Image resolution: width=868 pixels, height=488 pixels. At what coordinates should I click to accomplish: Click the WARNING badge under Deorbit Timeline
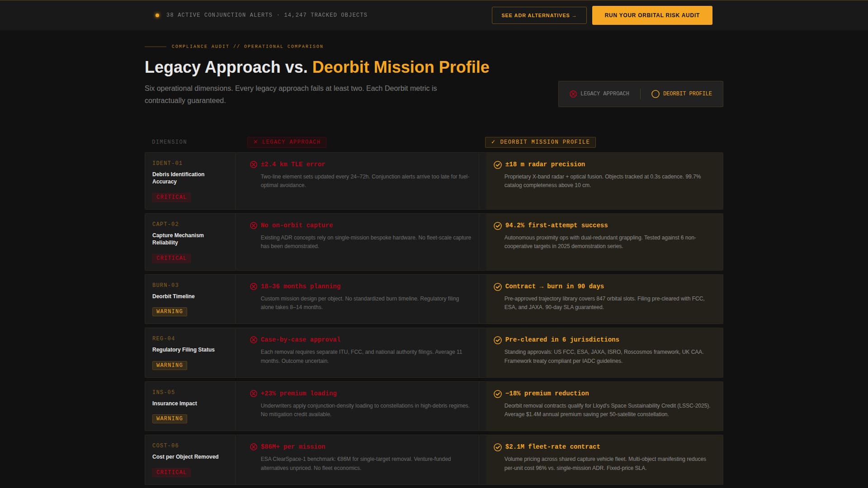click(170, 312)
